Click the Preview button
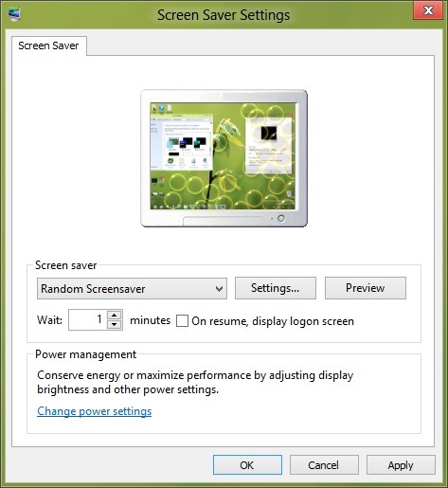This screenshot has height=488, width=448. [366, 288]
